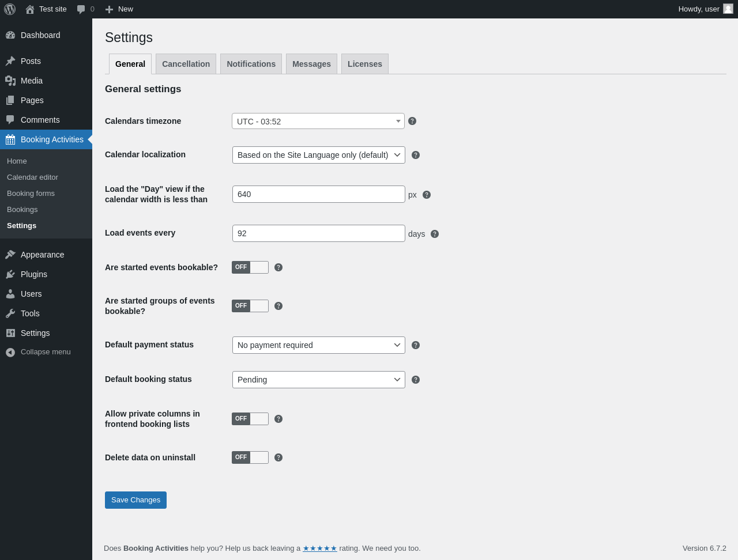Toggle Allow private columns in frontend booking lists

click(250, 419)
